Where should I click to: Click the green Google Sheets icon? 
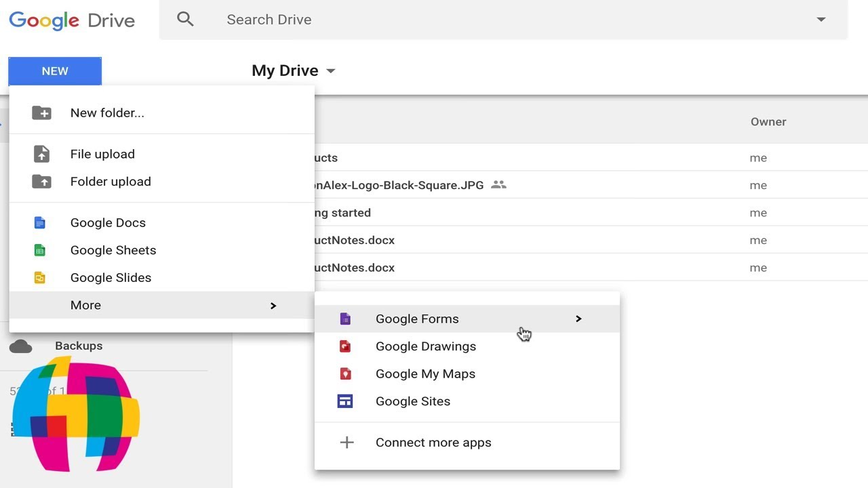tap(40, 250)
